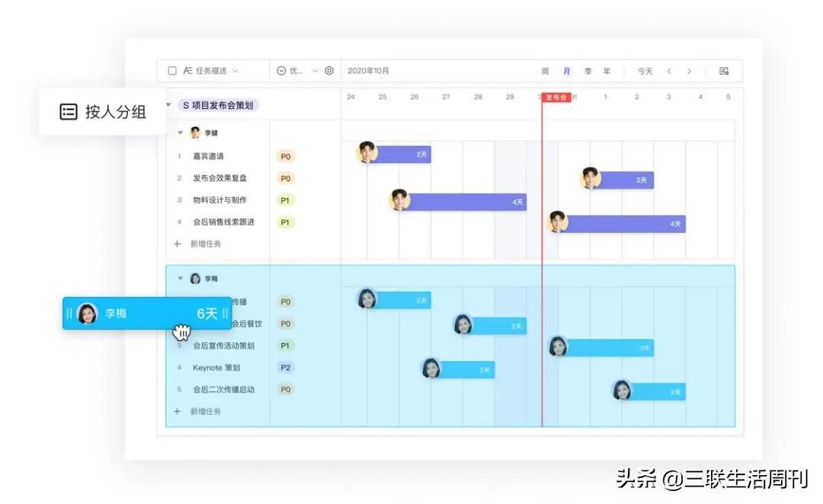
Task: Click the previous period left arrow icon
Action: click(669, 70)
